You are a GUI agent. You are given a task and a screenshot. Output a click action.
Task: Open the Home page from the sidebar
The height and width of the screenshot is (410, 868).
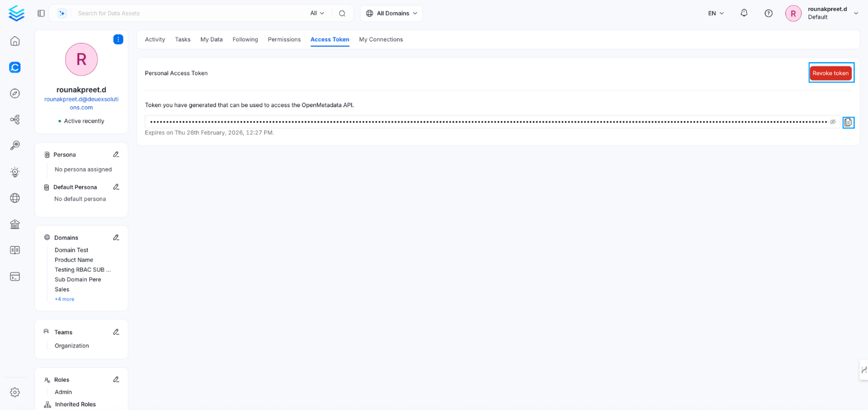15,41
